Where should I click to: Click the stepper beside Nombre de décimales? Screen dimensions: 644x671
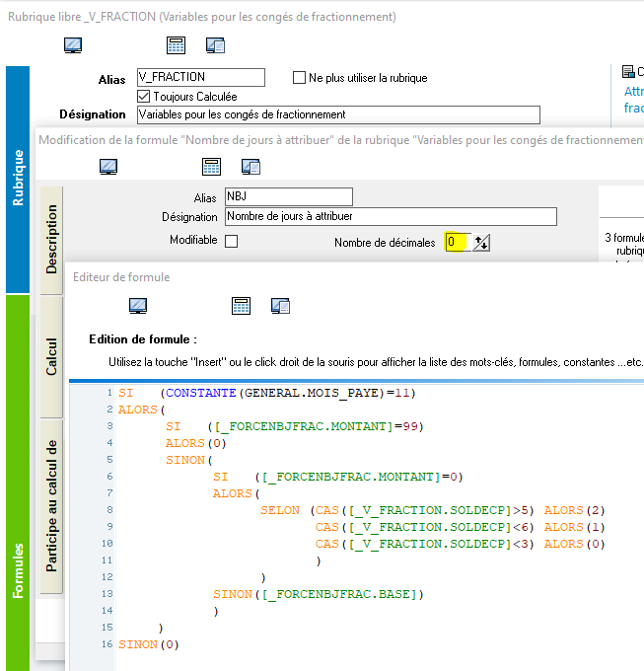point(481,243)
